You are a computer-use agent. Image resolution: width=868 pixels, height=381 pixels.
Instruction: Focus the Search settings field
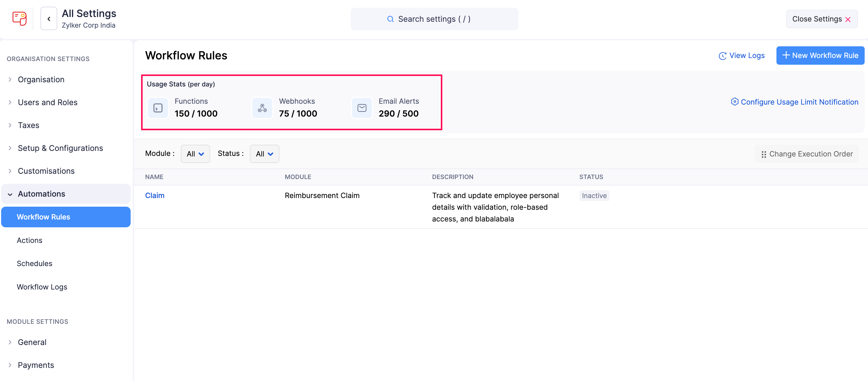[434, 19]
